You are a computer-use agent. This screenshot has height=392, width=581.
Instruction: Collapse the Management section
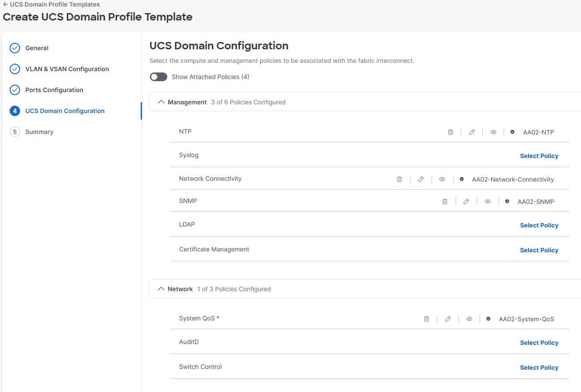(x=161, y=102)
